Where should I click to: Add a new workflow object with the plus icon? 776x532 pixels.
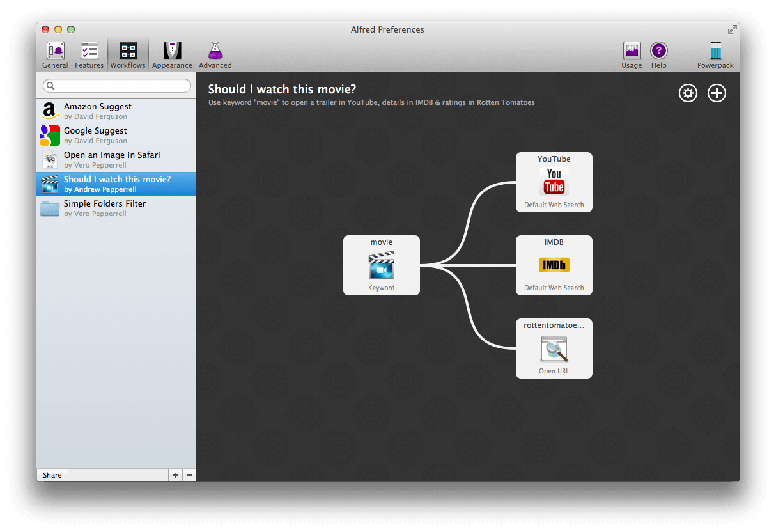point(717,93)
